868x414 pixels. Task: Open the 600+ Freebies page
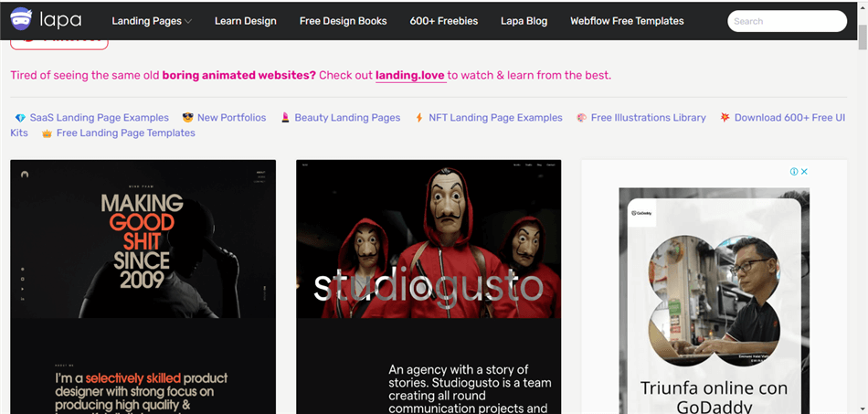[443, 21]
